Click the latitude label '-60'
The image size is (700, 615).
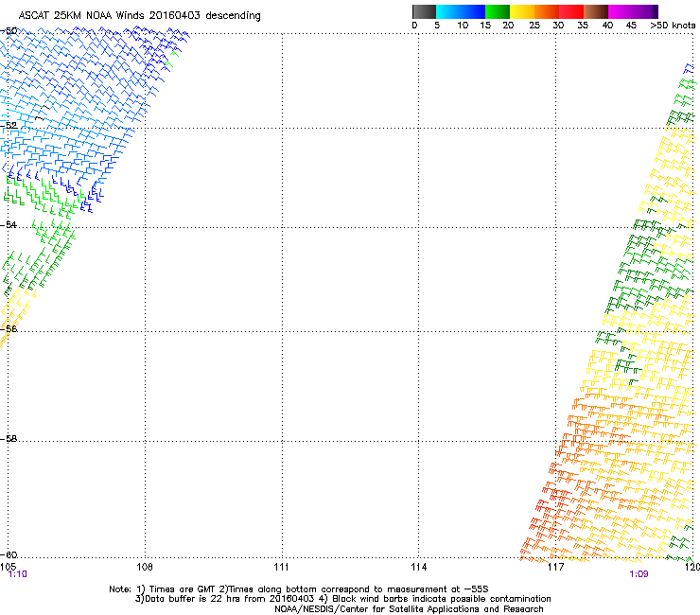[9, 554]
